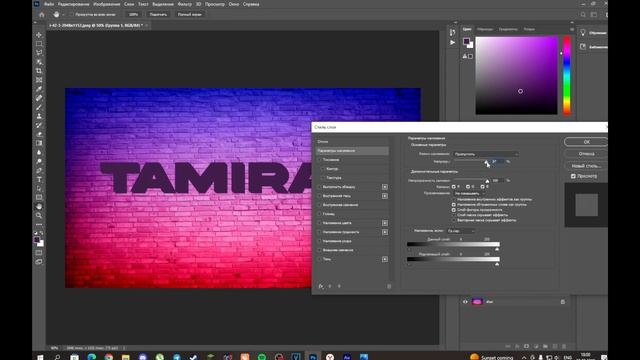640x360 pixels.
Task: Click the Полный экран button
Action: pyautogui.click(x=189, y=15)
